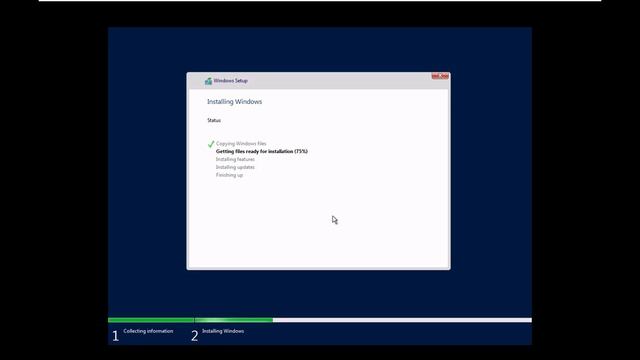640x360 pixels.
Task: Select the 'Installing updates' status line
Action: tap(235, 167)
